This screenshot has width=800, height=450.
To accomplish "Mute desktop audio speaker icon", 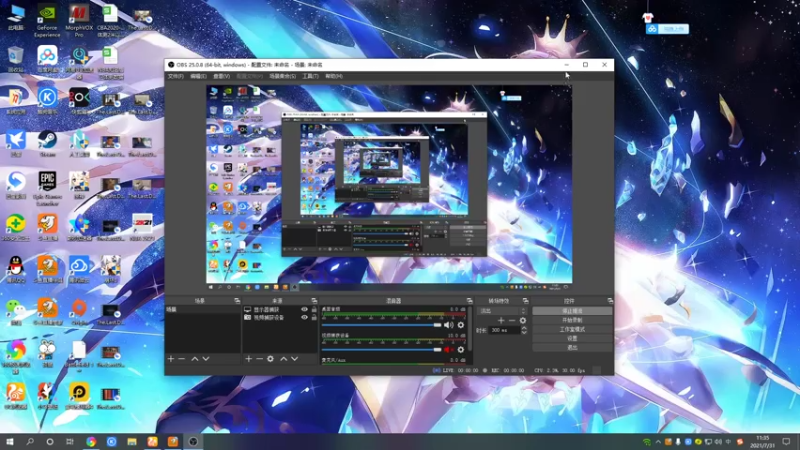I will (x=448, y=325).
